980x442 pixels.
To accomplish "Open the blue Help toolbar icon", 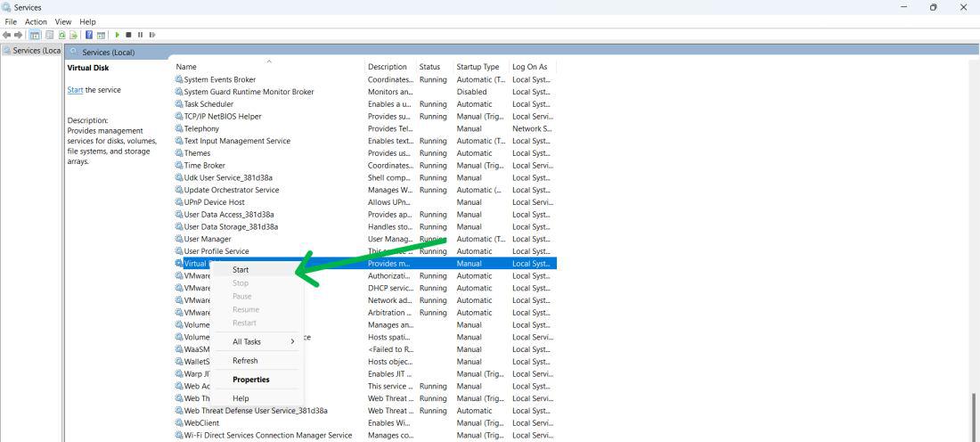I will click(89, 35).
